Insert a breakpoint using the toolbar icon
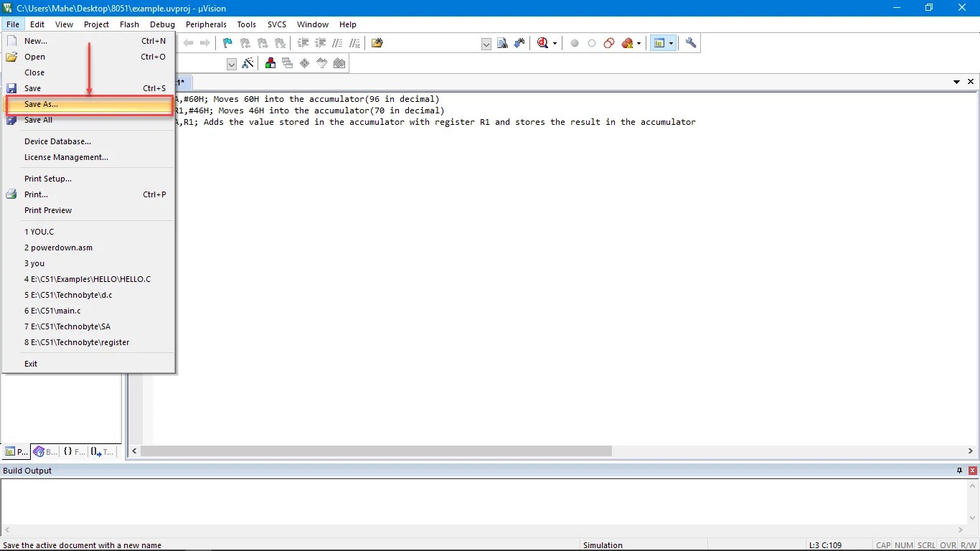Screen dimensions: 980x551 [574, 43]
